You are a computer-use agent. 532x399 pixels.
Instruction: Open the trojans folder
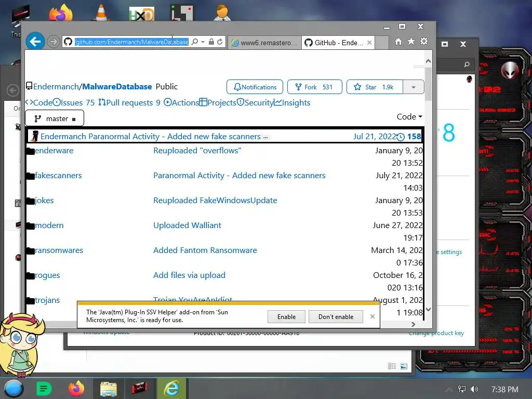pos(47,300)
